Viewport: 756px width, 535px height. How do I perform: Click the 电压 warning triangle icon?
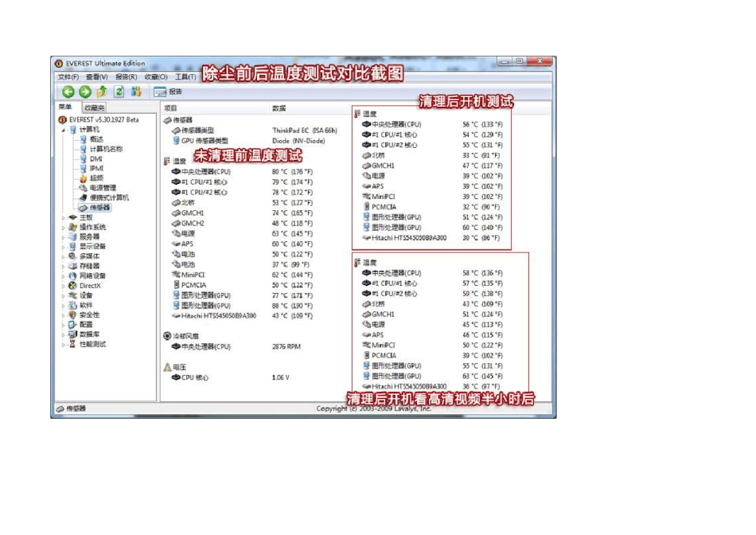[x=167, y=367]
